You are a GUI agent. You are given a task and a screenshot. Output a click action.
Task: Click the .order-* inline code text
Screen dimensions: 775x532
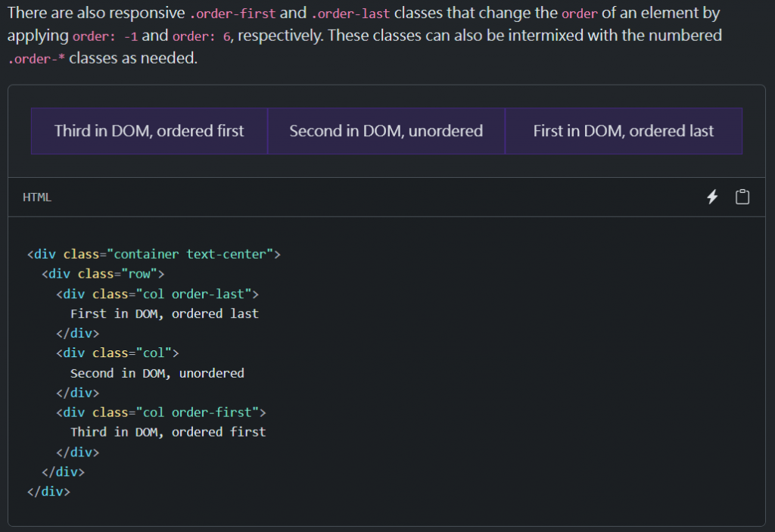coord(36,59)
